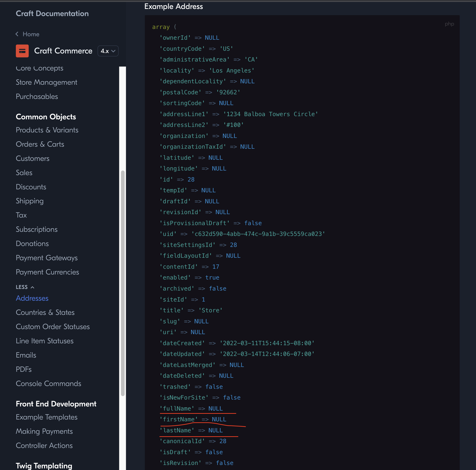The height and width of the screenshot is (470, 476).
Task: Open the Tax page
Action: 21,215
